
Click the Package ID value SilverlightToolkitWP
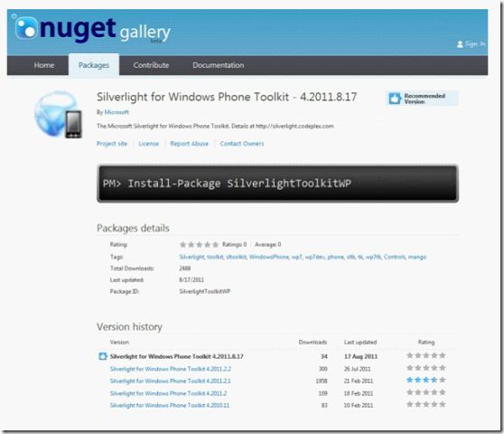tap(205, 291)
